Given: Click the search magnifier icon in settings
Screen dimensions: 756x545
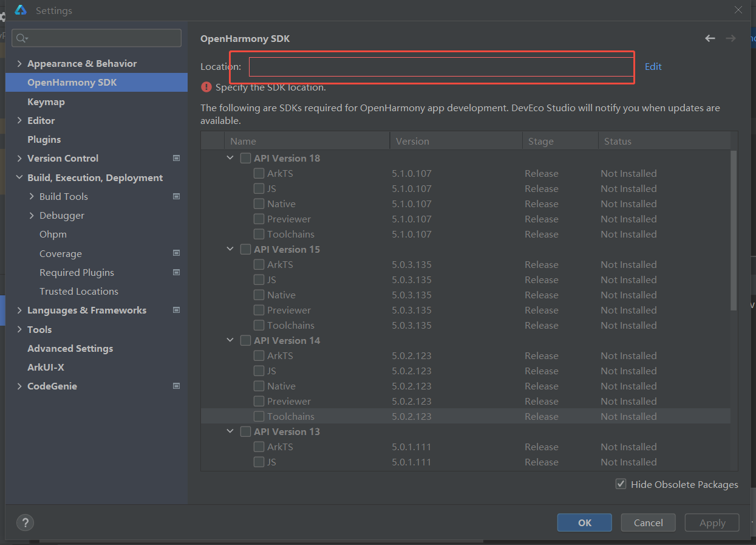Looking at the screenshot, I should [x=21, y=38].
